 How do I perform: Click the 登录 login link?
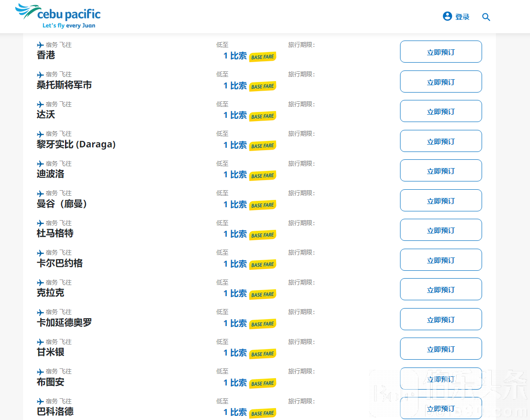(462, 17)
